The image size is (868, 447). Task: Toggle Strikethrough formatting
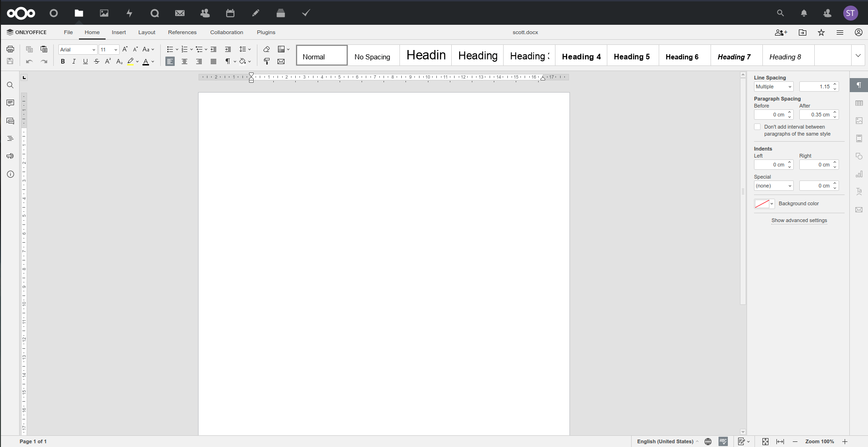click(x=97, y=61)
